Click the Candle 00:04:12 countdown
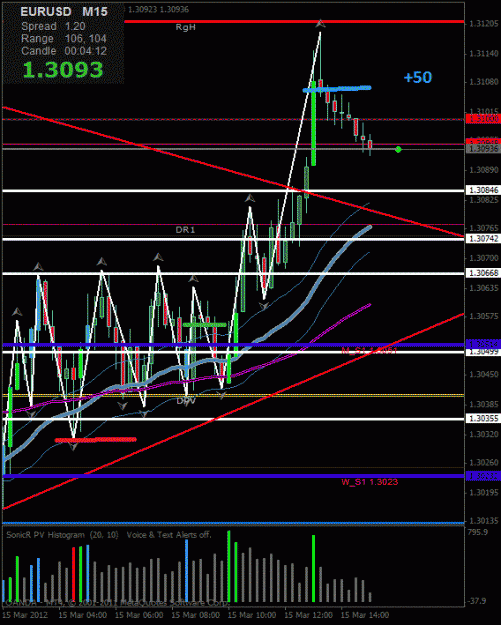 pyautogui.click(x=64, y=51)
